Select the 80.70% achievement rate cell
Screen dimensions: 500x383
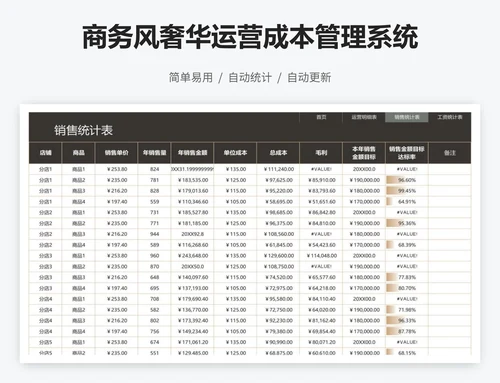click(x=407, y=288)
